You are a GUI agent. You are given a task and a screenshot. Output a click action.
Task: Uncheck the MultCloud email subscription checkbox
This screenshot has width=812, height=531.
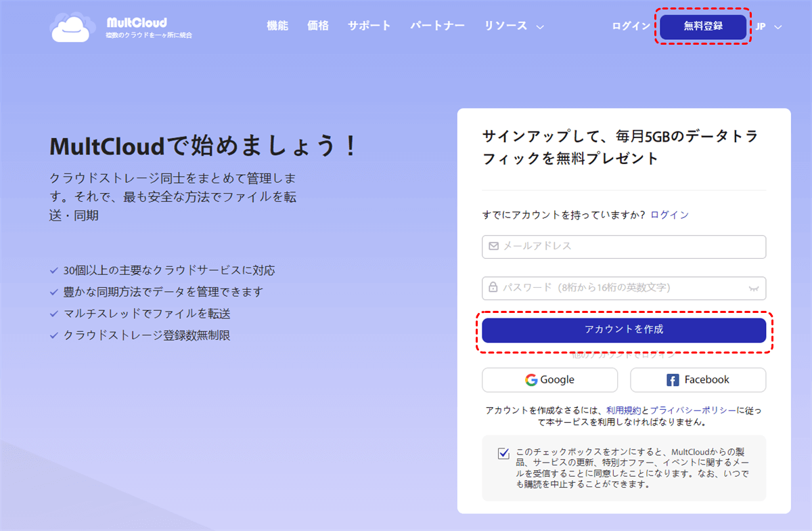503,454
